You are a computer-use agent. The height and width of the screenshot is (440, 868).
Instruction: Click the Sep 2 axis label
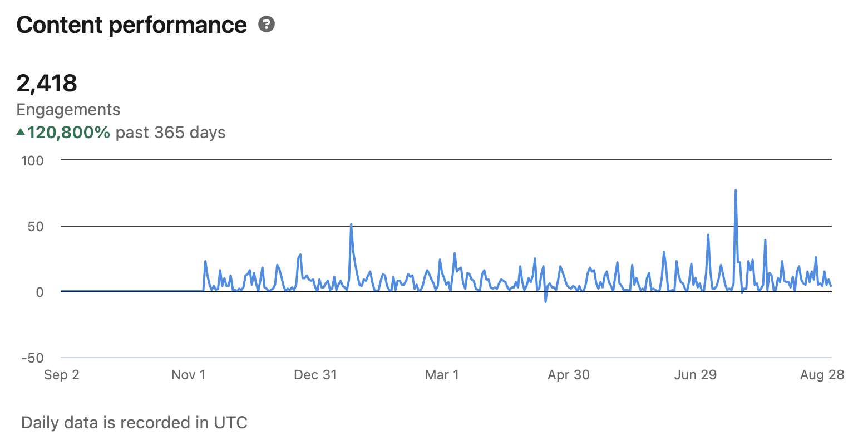click(x=62, y=375)
